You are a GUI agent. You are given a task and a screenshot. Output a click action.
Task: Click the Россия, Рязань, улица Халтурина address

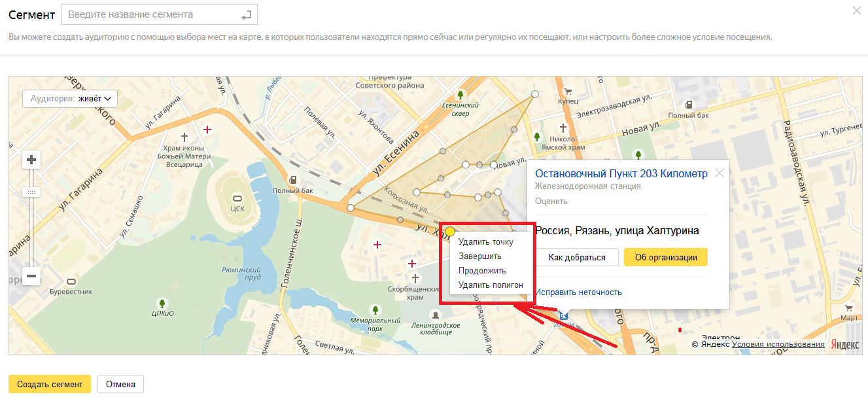(x=617, y=231)
